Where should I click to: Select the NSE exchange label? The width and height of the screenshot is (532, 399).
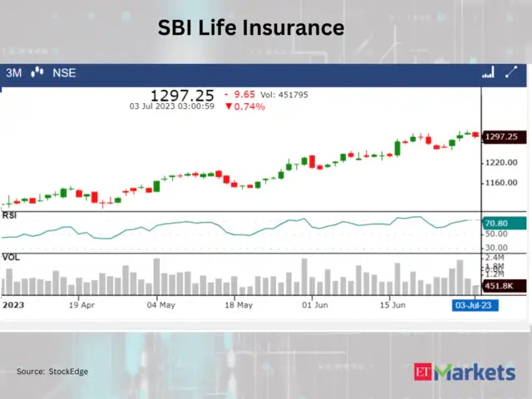click(64, 73)
